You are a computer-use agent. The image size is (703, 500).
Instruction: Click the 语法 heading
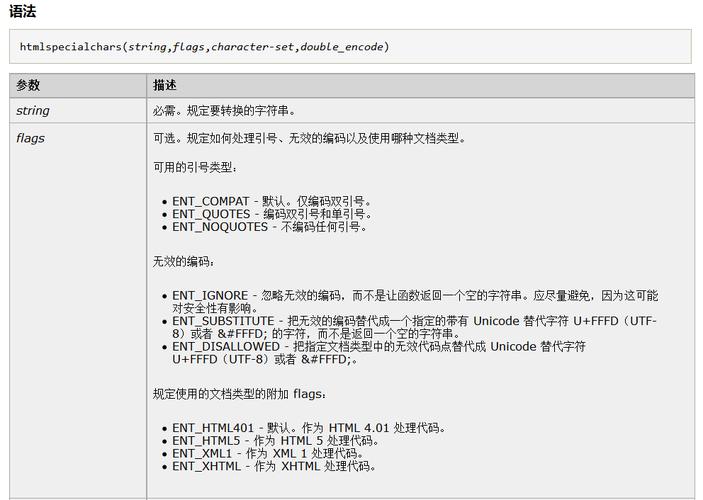point(22,11)
